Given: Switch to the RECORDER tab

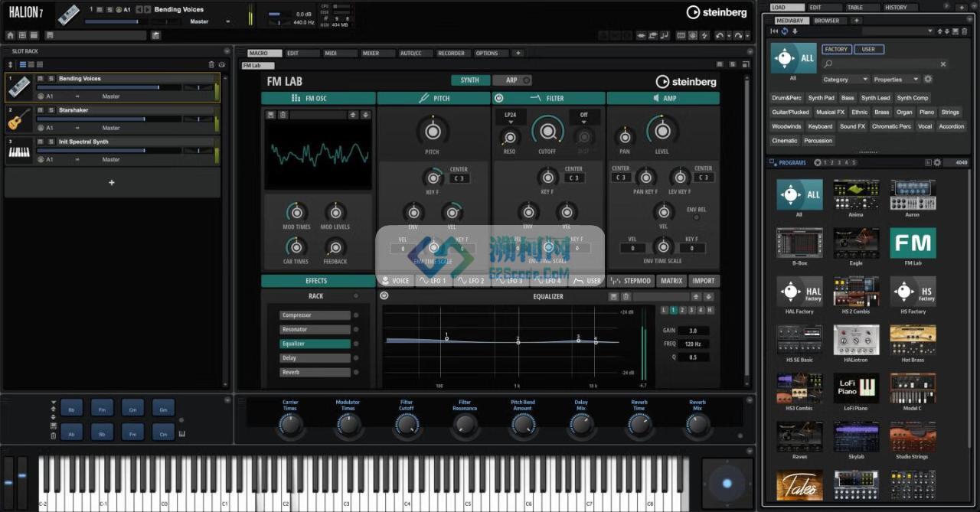Looking at the screenshot, I should [x=452, y=54].
